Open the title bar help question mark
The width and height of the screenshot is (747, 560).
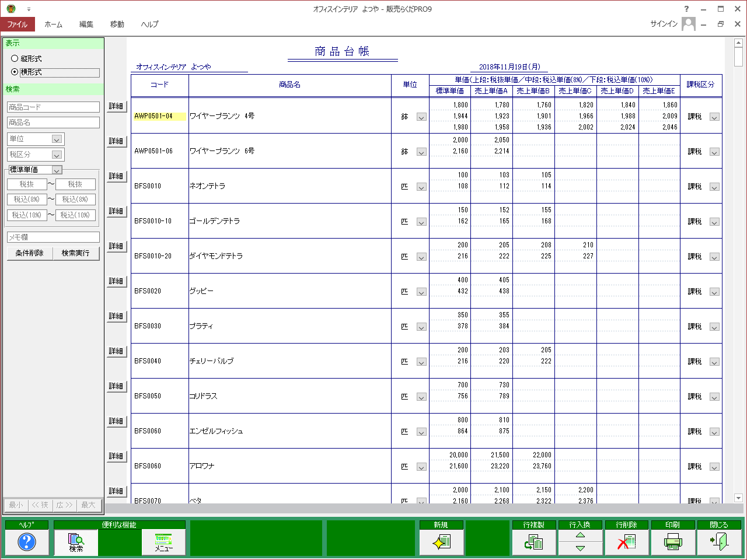(x=686, y=9)
